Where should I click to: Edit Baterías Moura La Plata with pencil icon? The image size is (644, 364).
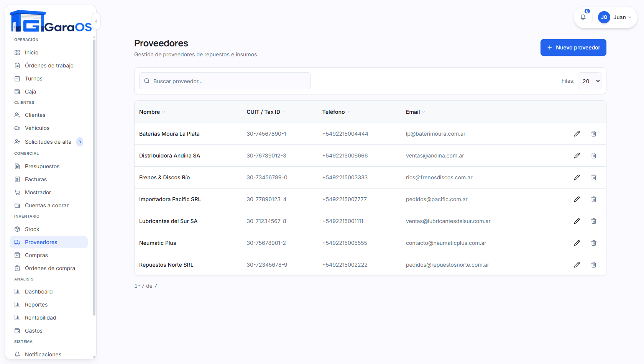tap(577, 134)
